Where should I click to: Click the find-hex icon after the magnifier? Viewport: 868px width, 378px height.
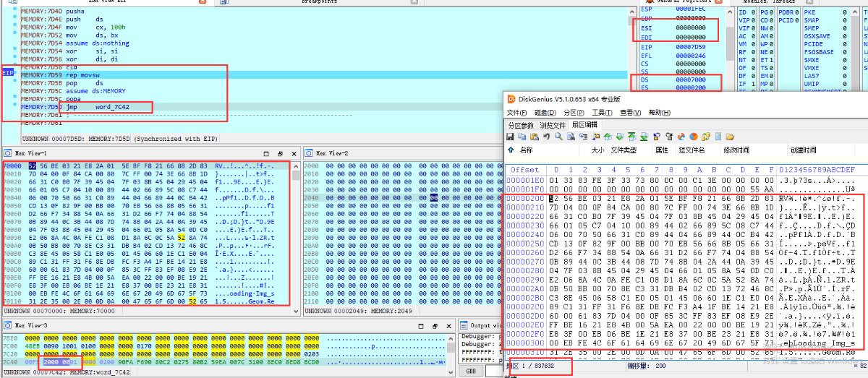(571, 136)
